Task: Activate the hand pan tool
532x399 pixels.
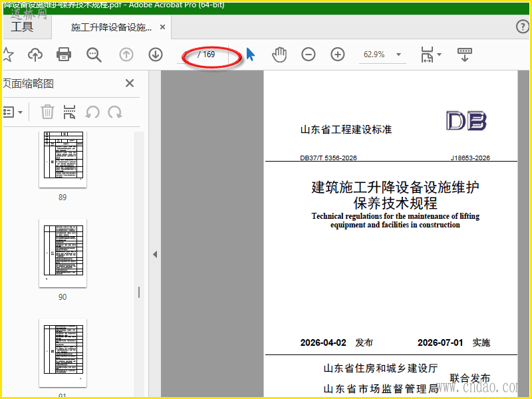Action: (x=279, y=55)
